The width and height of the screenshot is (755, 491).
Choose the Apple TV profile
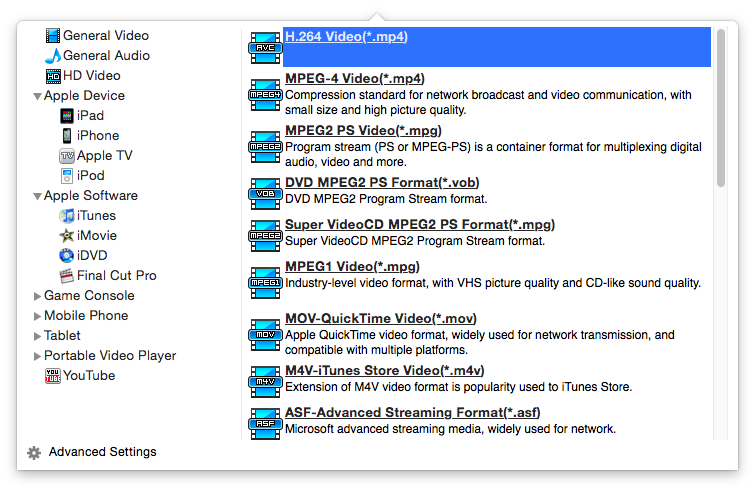(104, 156)
